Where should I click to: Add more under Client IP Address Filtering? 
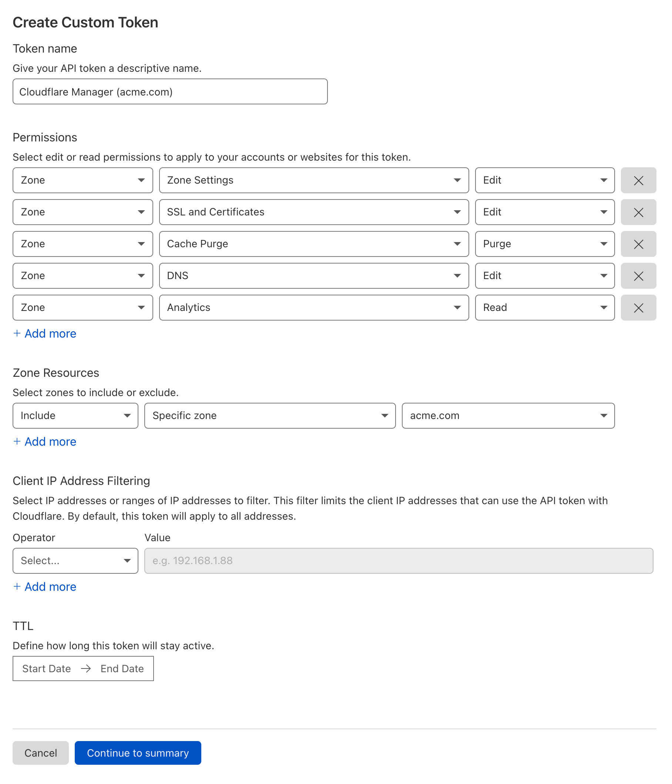[45, 586]
